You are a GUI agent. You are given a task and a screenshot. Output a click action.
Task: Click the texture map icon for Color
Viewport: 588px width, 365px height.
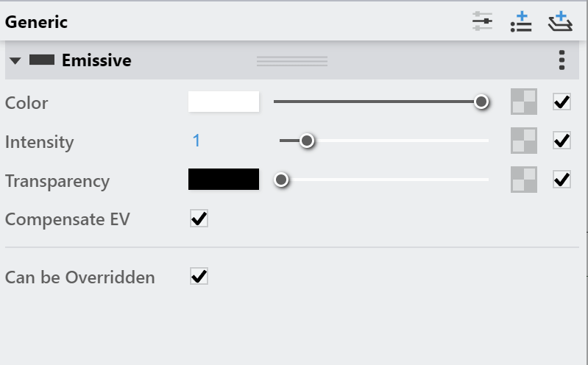point(524,102)
